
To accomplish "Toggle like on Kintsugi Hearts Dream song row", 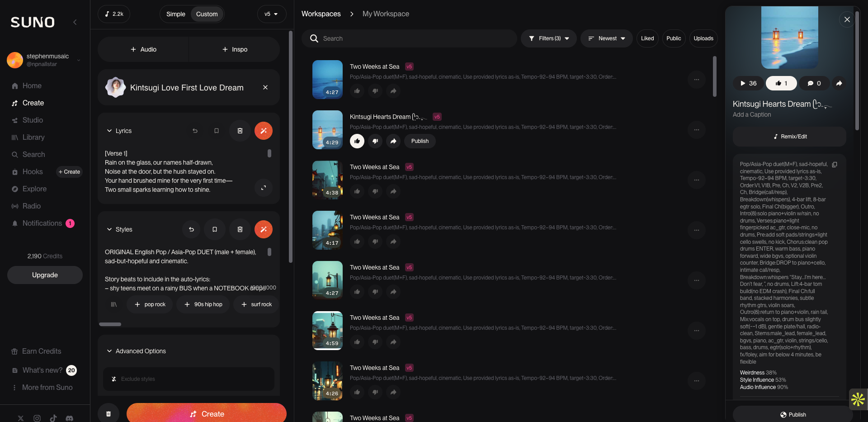I will (357, 141).
